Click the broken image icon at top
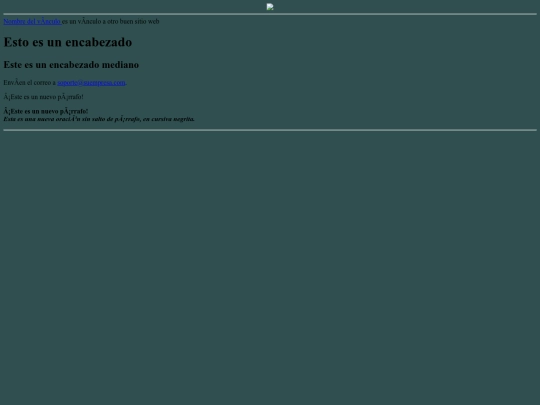This screenshot has width=540, height=405. point(270,7)
